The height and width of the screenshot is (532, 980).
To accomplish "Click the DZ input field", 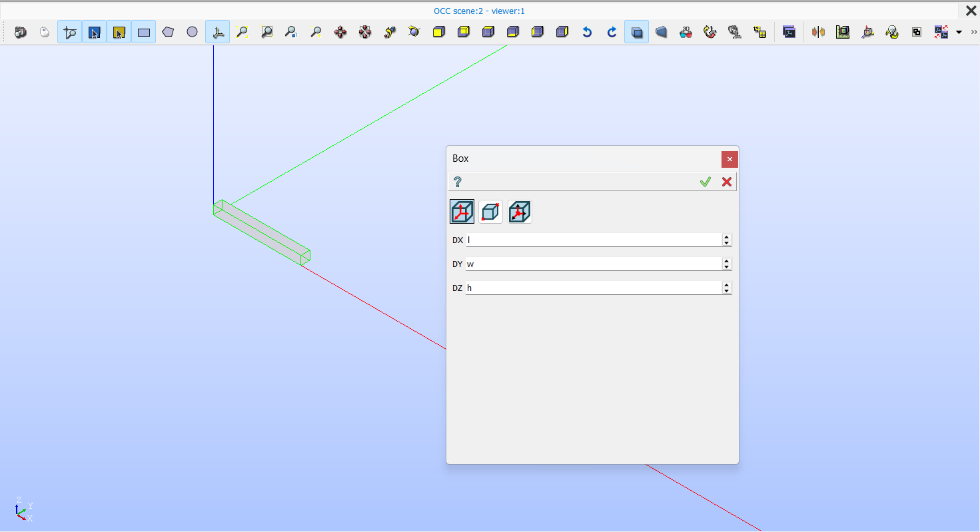I will click(593, 288).
